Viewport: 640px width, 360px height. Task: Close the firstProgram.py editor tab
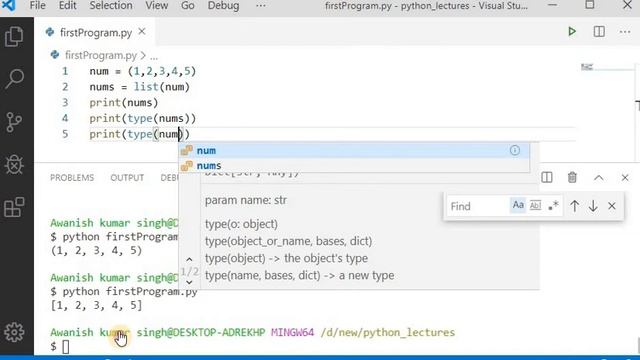(x=142, y=31)
